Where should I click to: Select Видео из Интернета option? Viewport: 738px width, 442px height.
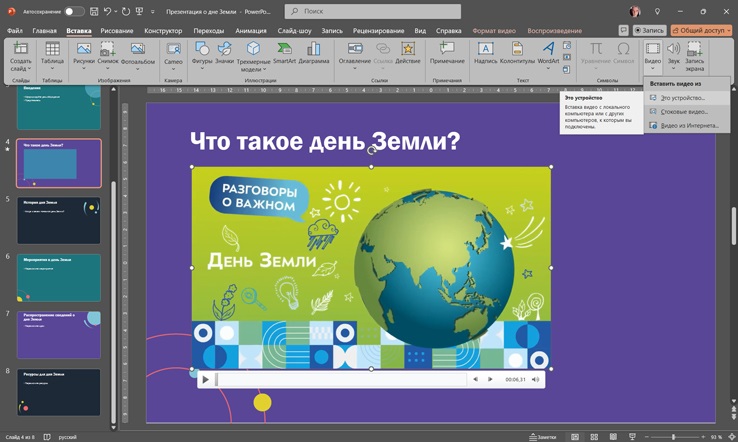[689, 125]
